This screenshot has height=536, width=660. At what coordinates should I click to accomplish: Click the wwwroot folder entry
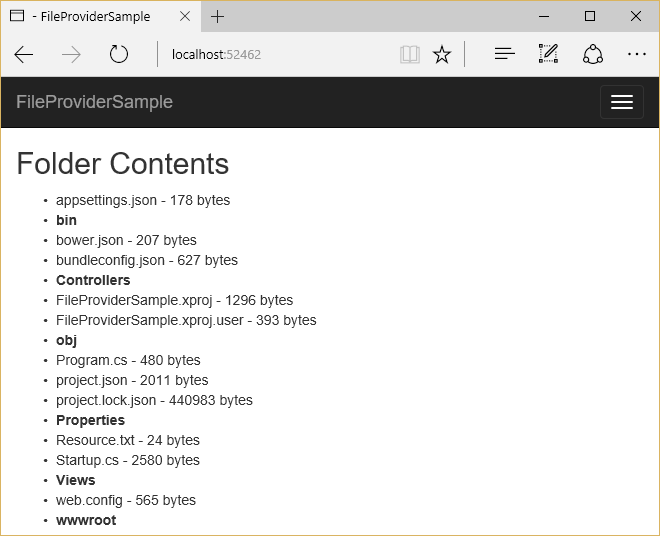click(x=86, y=520)
